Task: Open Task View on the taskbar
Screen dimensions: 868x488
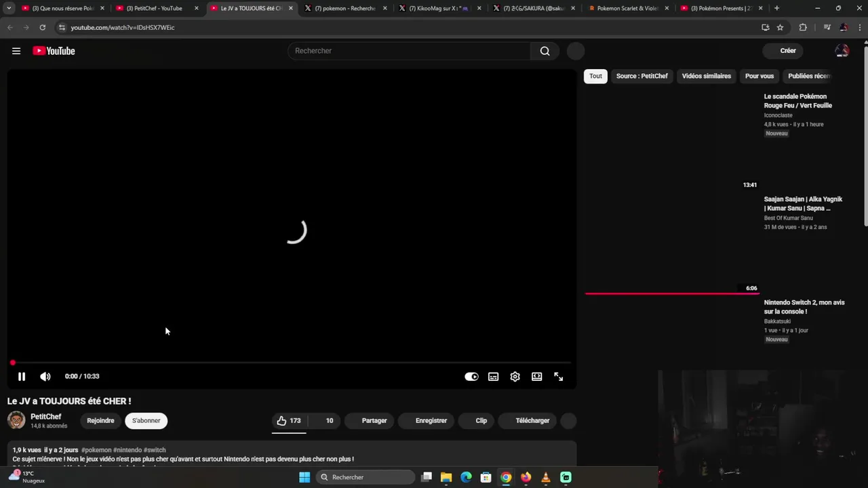Action: click(x=427, y=477)
